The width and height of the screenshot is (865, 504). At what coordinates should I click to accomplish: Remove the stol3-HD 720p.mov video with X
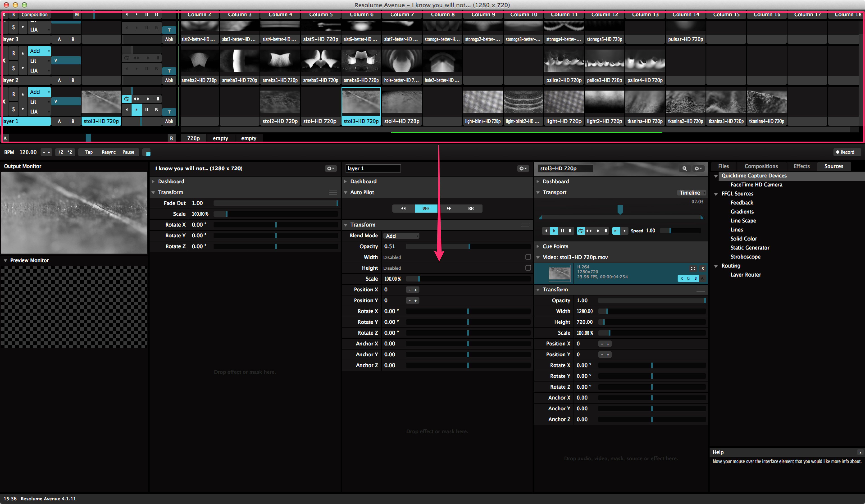click(703, 268)
